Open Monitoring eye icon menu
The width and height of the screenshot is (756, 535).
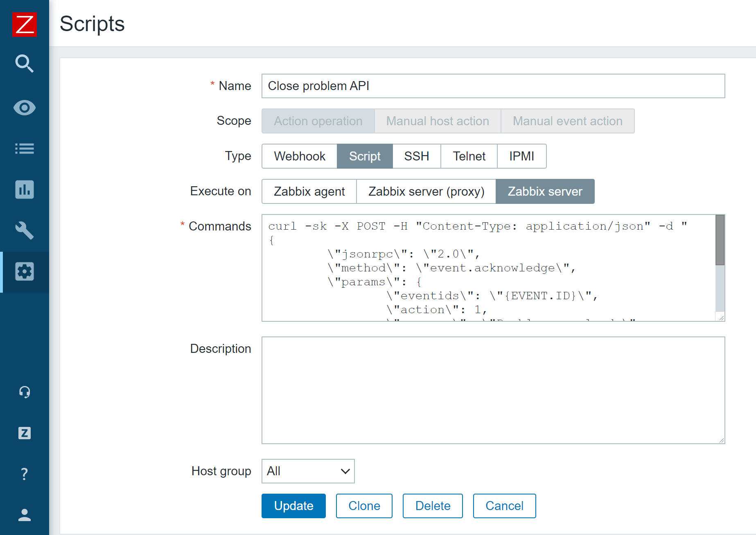(25, 108)
